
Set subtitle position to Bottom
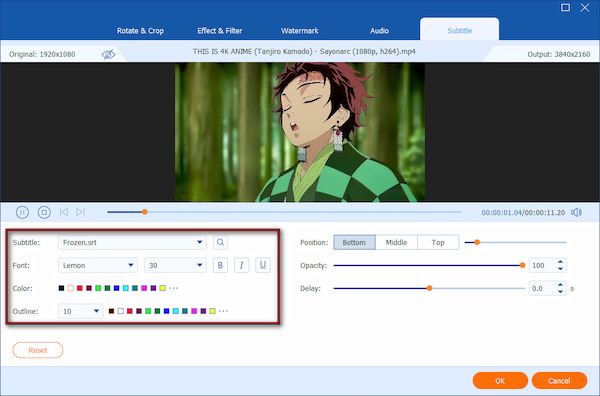click(354, 242)
